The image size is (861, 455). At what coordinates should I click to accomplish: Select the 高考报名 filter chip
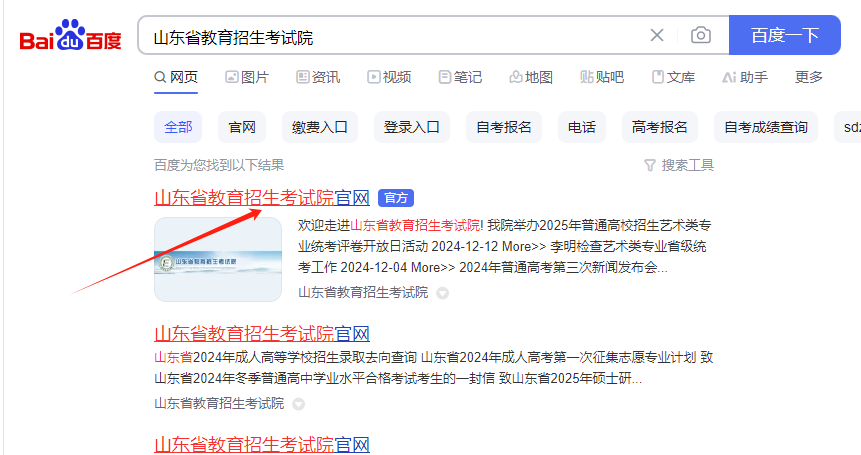(x=659, y=127)
